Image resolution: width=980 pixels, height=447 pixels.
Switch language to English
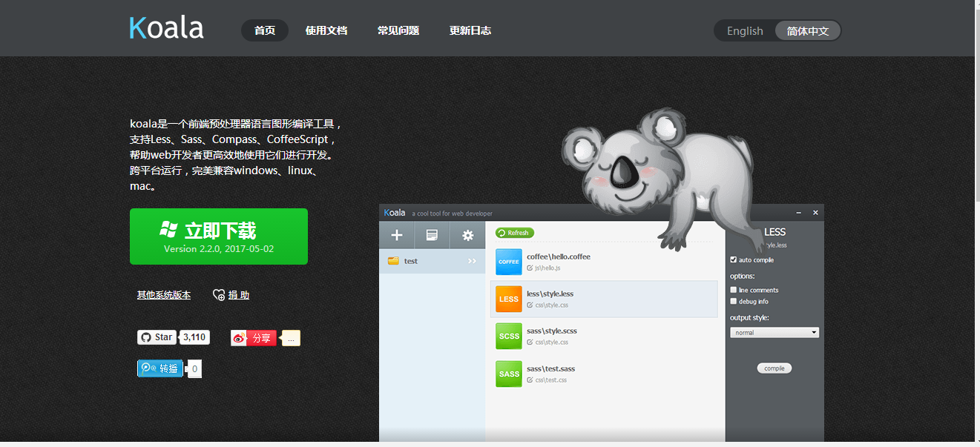click(745, 30)
